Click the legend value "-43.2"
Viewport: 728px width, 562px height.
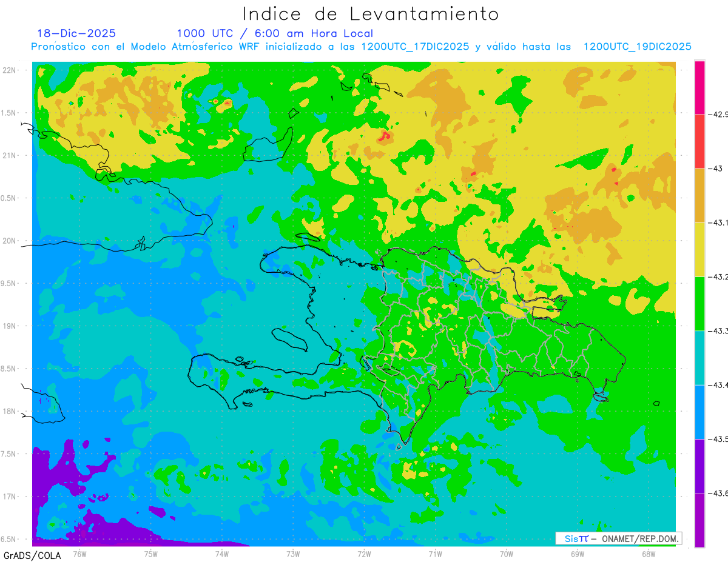pyautogui.click(x=718, y=277)
